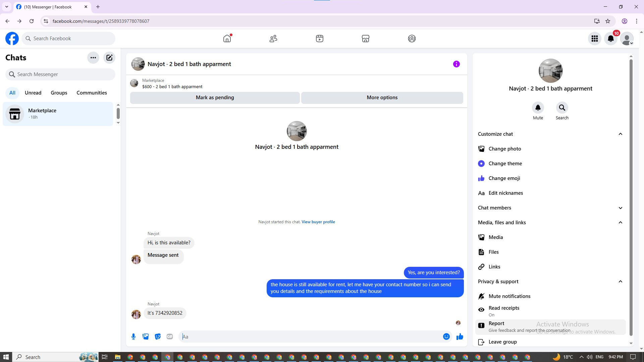Open the emoji picker in message box

click(446, 337)
